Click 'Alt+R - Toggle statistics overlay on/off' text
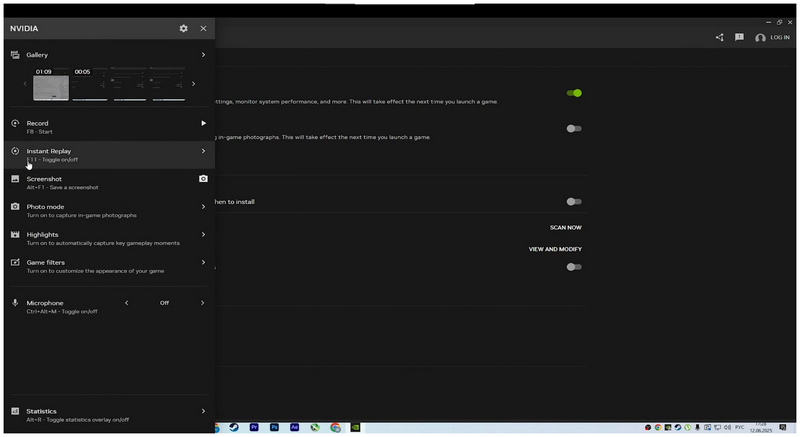This screenshot has height=437, width=800. click(78, 420)
